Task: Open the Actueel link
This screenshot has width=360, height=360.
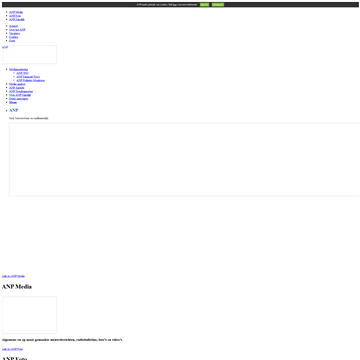Action: click(14, 26)
